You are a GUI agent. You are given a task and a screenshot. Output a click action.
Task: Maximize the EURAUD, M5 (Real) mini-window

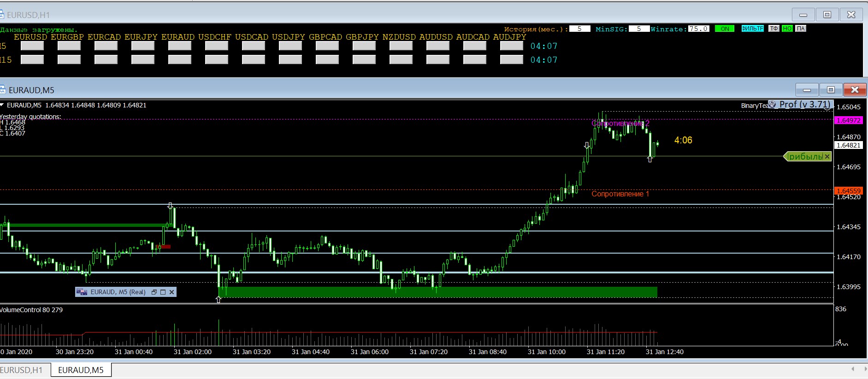pos(163,292)
